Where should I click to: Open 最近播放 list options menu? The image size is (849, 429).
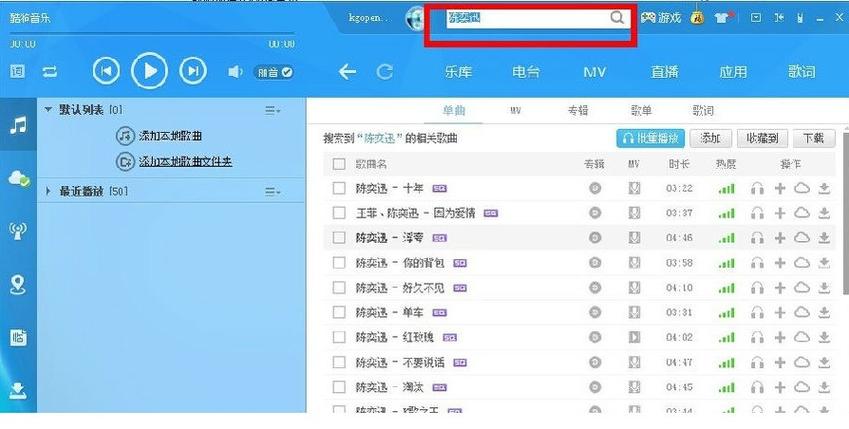coord(272,192)
